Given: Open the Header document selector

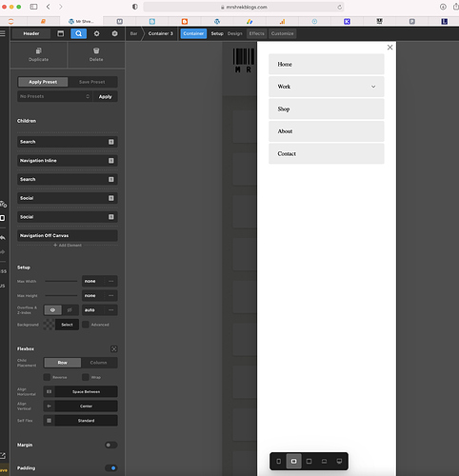Looking at the screenshot, I should coord(31,33).
